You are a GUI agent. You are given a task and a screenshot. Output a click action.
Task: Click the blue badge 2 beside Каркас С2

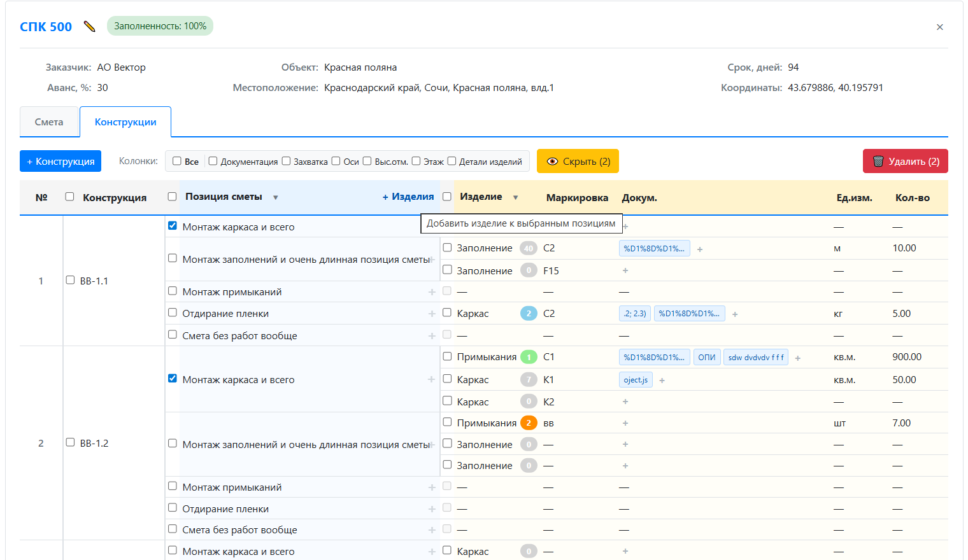point(529,314)
